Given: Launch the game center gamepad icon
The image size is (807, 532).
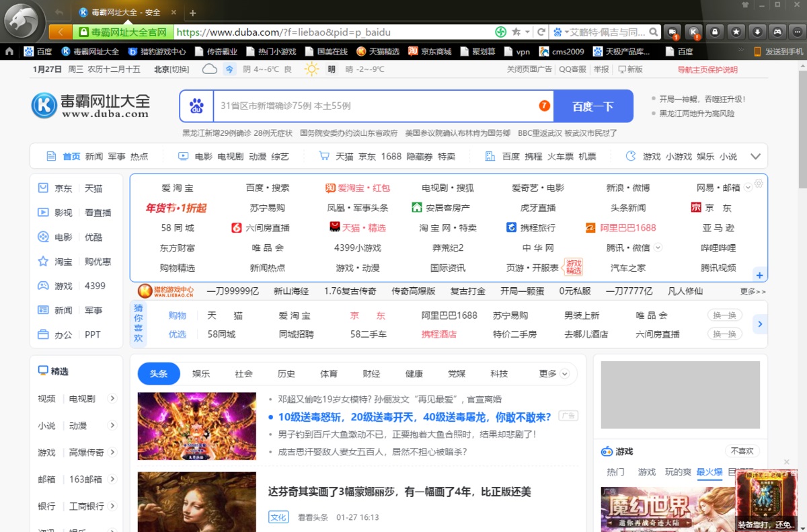Looking at the screenshot, I should 777,32.
